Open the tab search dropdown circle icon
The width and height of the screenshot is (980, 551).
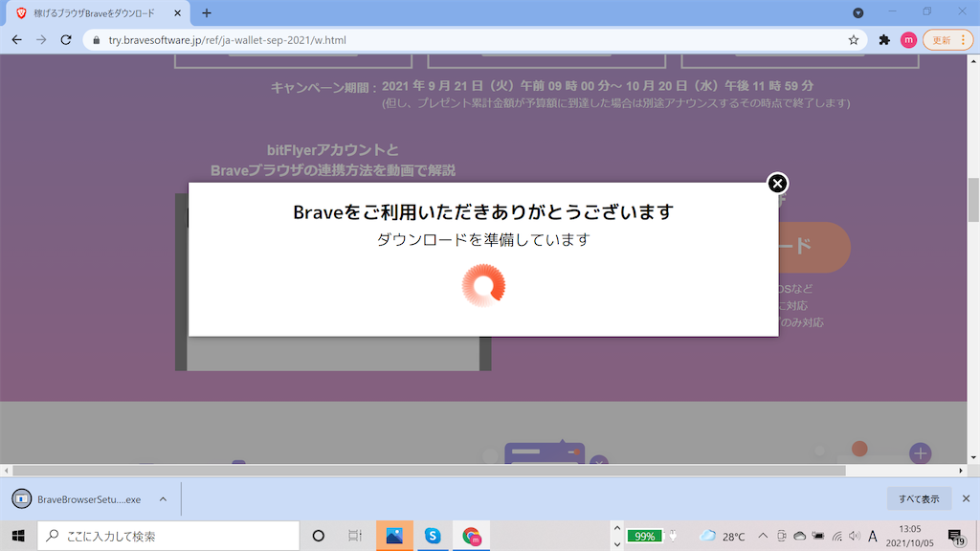(x=858, y=13)
